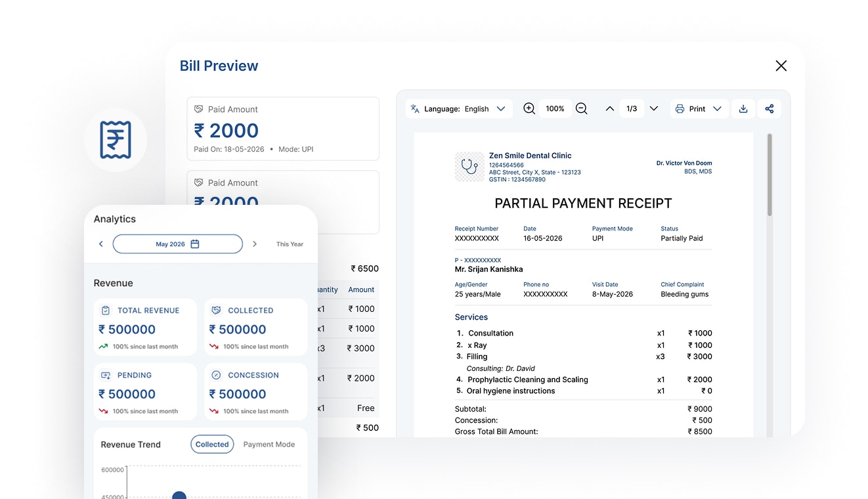Click the Amount column header
The height and width of the screenshot is (499, 868).
(x=361, y=290)
